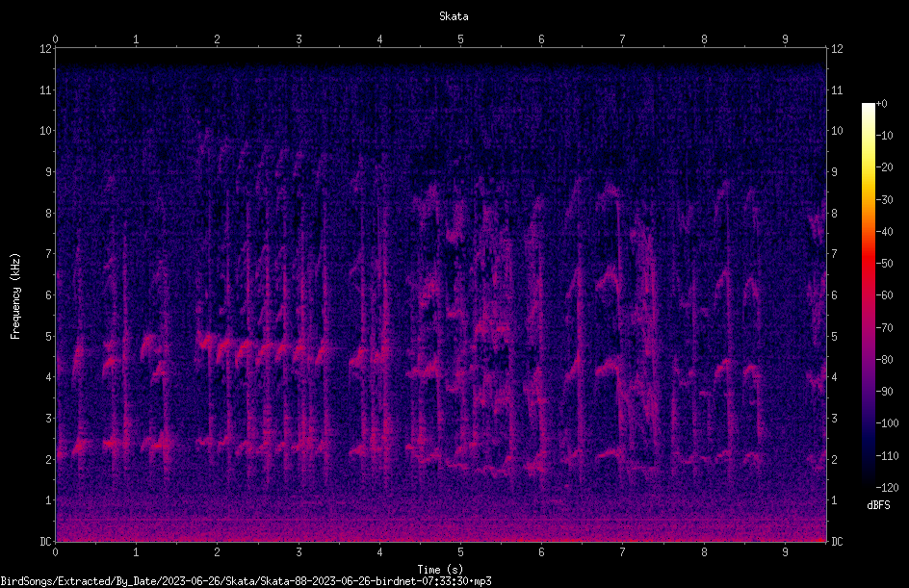Click the "Skata" chart title
Viewport: 909px width, 588px height.
pyautogui.click(x=454, y=16)
